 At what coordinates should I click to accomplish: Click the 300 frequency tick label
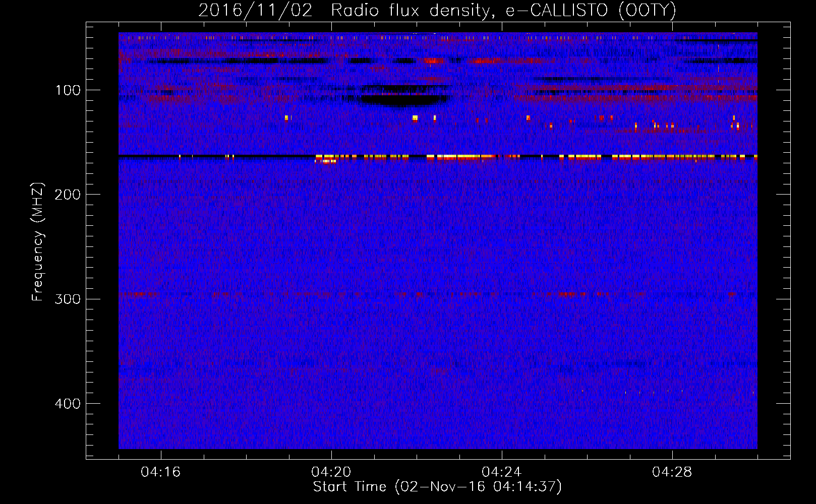click(x=67, y=299)
